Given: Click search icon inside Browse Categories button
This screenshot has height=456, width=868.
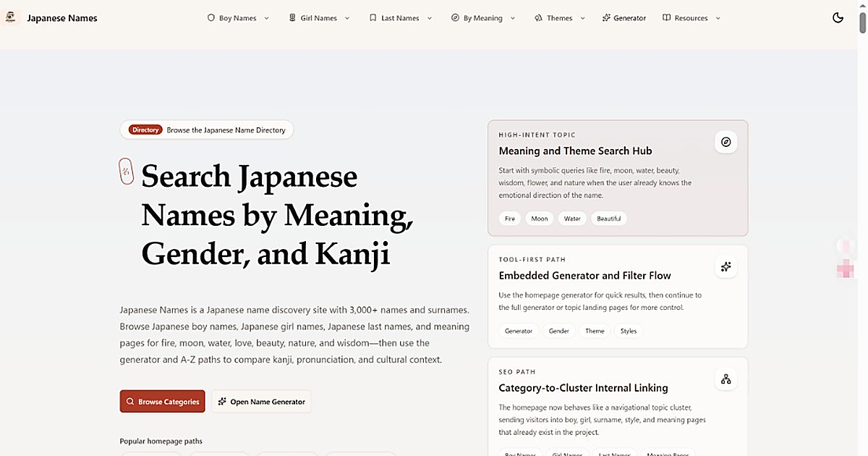Looking at the screenshot, I should click(x=130, y=402).
